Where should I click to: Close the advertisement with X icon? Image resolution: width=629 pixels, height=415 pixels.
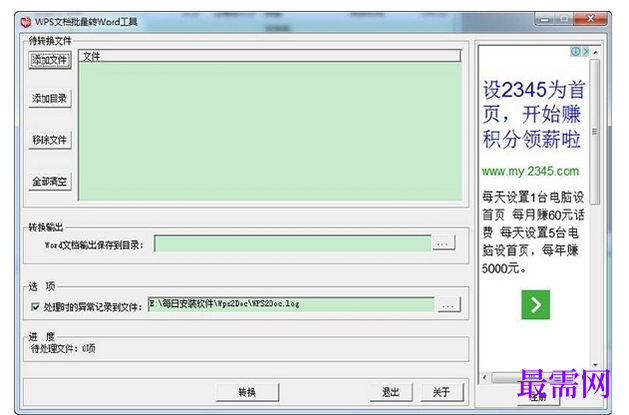[x=586, y=51]
